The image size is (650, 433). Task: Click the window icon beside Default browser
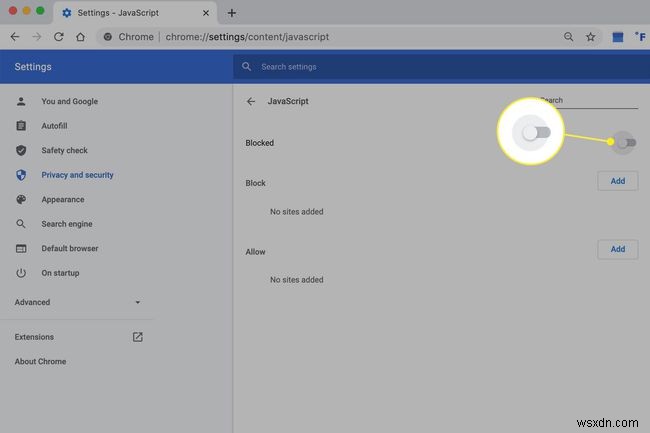click(21, 248)
